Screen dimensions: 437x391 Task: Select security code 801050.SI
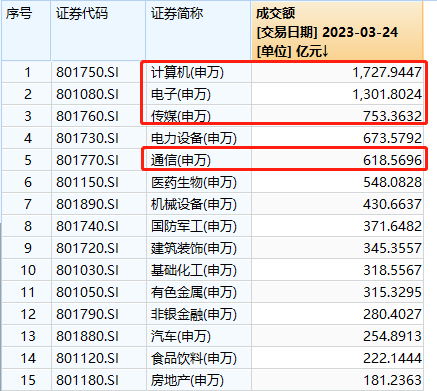click(x=87, y=292)
